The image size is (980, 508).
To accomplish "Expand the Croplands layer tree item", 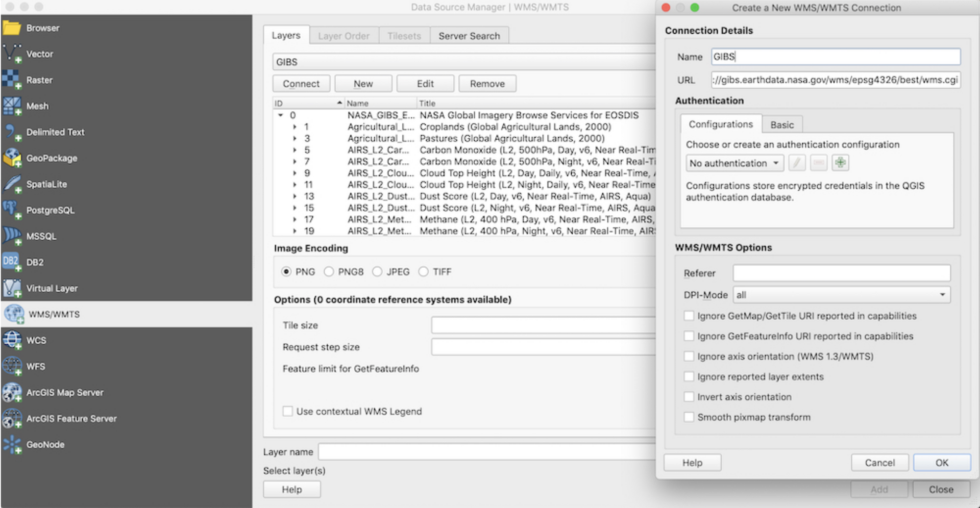I will (x=295, y=127).
